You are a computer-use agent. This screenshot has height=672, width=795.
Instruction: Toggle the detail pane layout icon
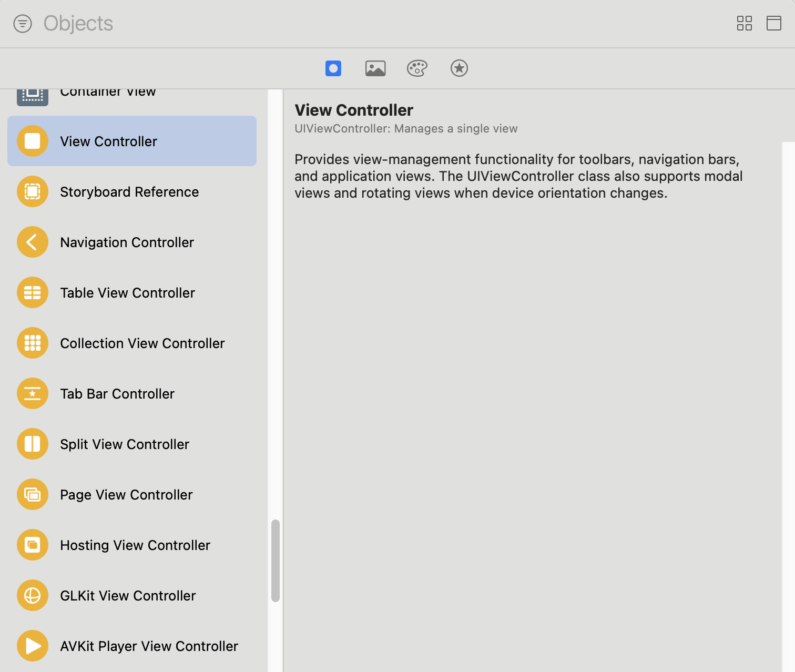[x=773, y=23]
